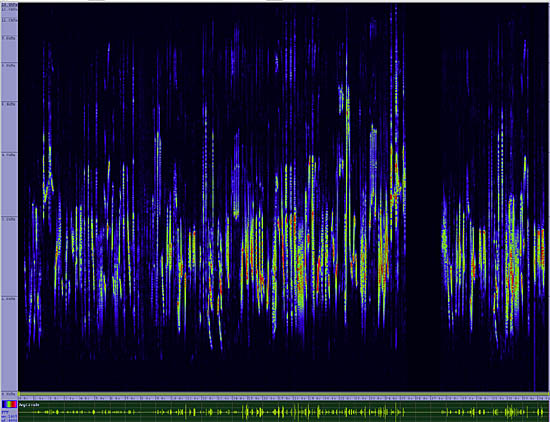
Task: Click the white filename label atop the waveform strip
Action: [29, 405]
